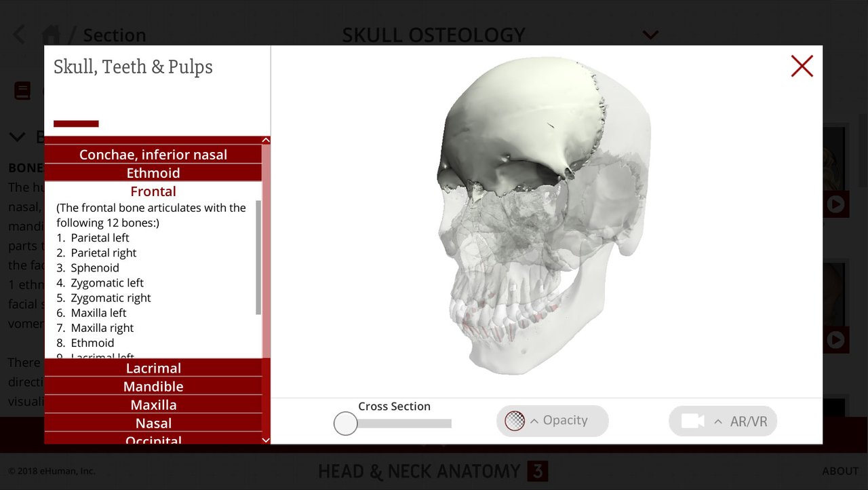Expand the Skull Osteology dropdown chevron
This screenshot has width=868, height=490.
(650, 35)
